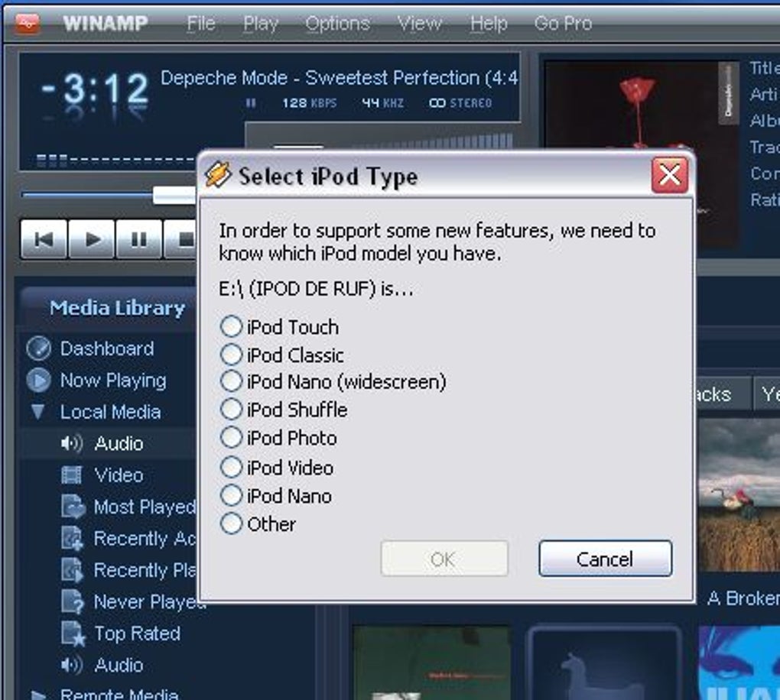Click the A Broken Frame album cover

click(x=739, y=494)
